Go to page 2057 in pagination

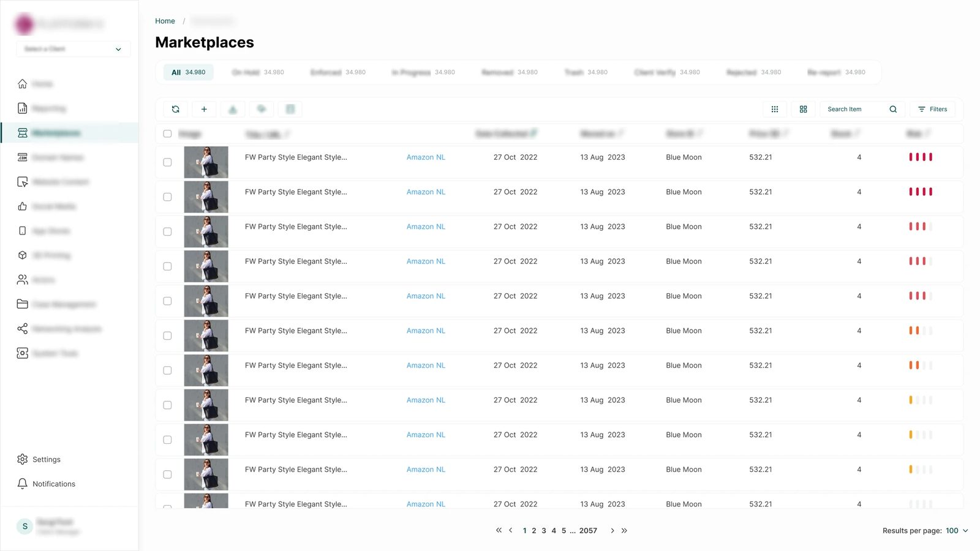(588, 531)
